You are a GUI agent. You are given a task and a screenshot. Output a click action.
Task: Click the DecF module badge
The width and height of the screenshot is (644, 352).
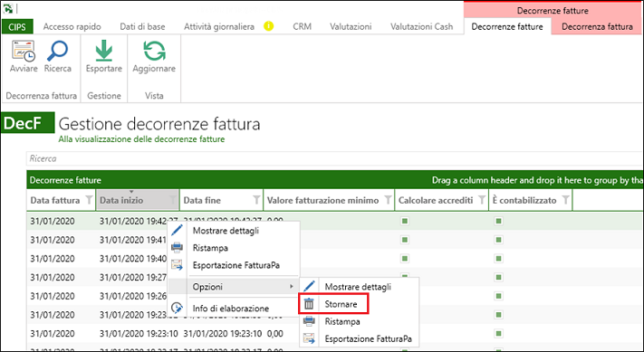[x=27, y=123]
